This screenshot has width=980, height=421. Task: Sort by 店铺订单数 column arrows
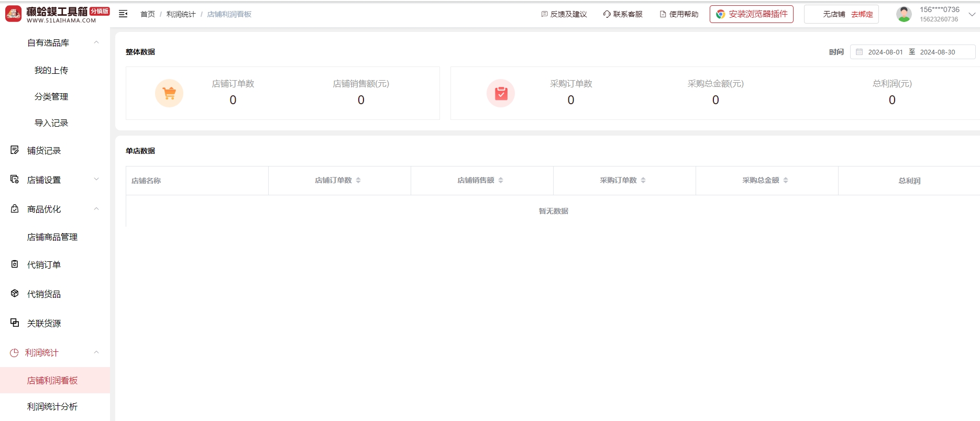click(358, 180)
